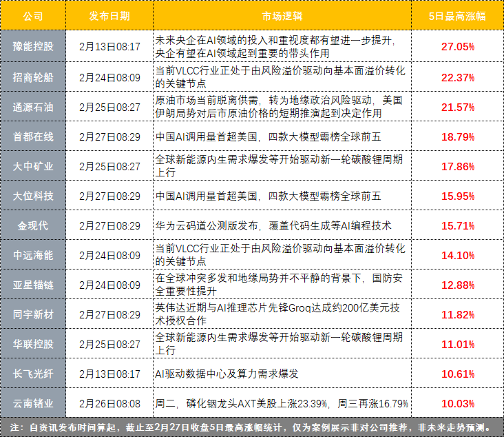Viewport: 504px width, 437px height.
Task: Select the 大中矿业 company cell
Action: click(x=33, y=166)
